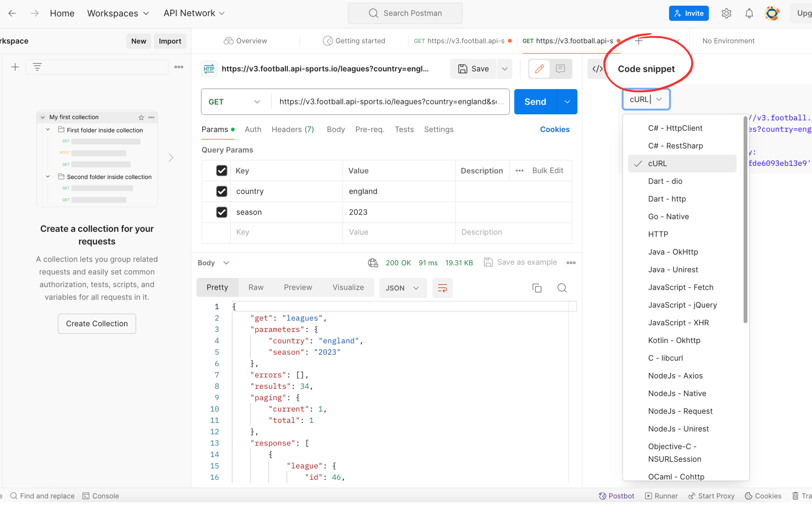Screen dimensions: 812x506
Task: Collapse Second folder inside collection
Action: tap(48, 177)
